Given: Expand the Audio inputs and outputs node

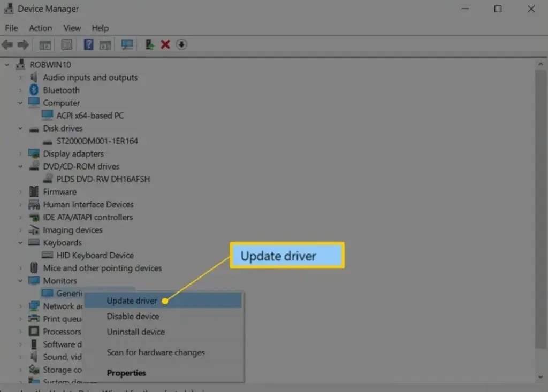Looking at the screenshot, I should click(x=20, y=78).
